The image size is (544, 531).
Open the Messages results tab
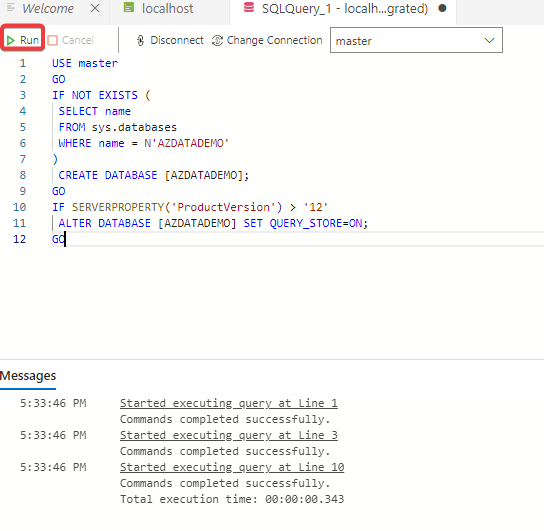28,376
